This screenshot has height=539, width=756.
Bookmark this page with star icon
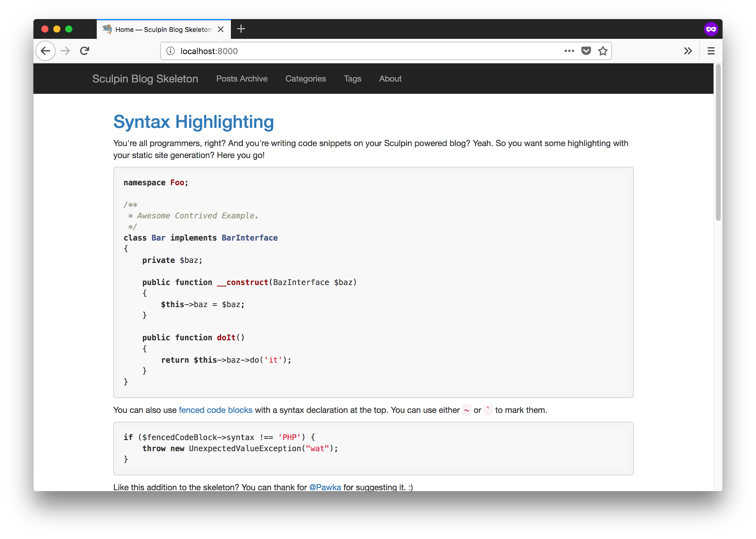[x=603, y=51]
